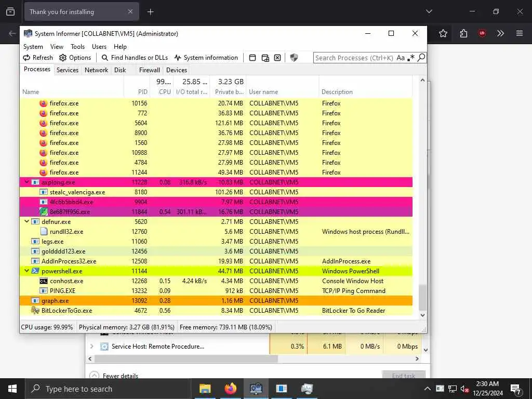Select the legs.exe process

coord(216,241)
